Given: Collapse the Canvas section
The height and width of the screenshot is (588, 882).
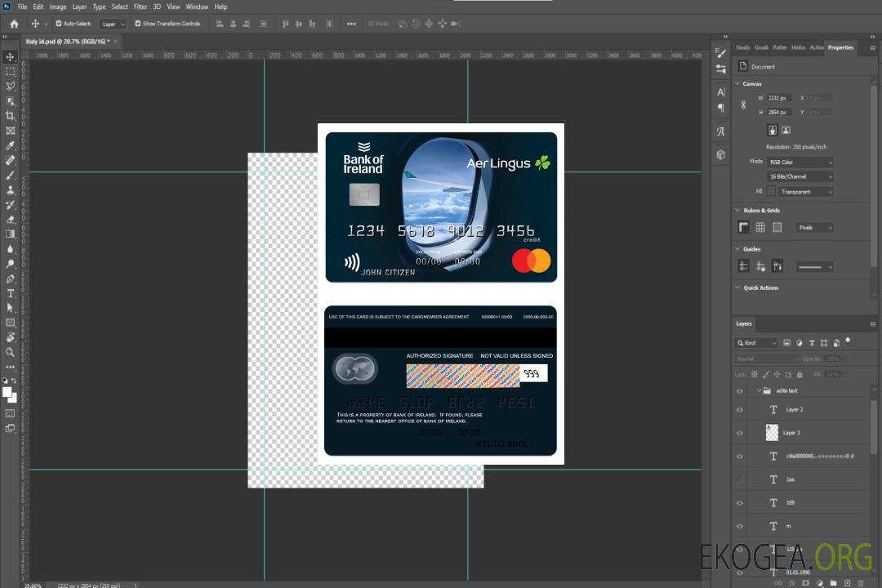Looking at the screenshot, I should point(737,83).
